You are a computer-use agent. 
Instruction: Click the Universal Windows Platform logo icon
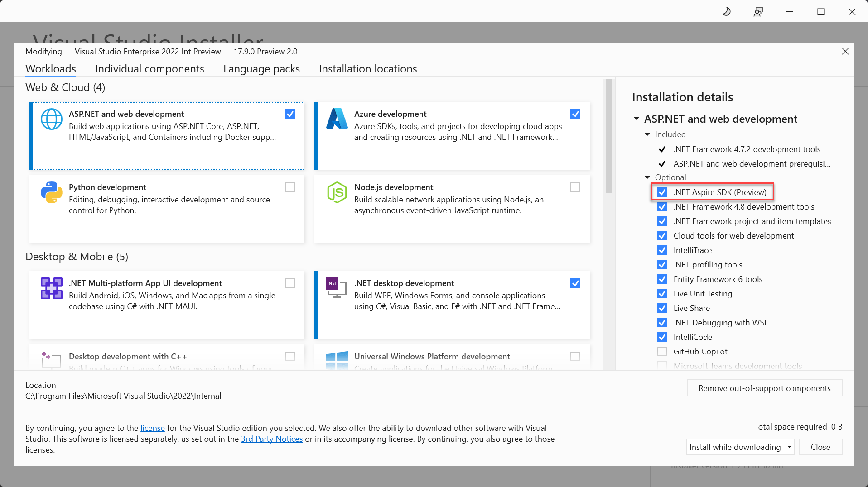(x=337, y=360)
